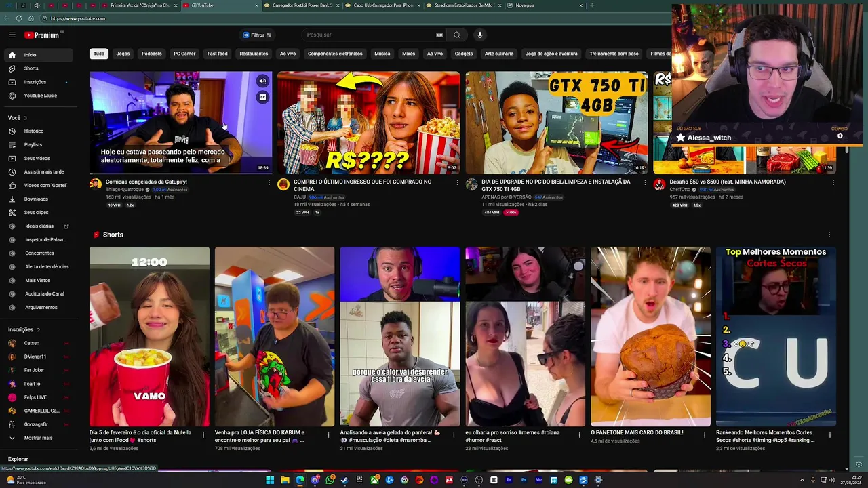Viewport: 868px width, 488px height.
Task: Open the Alerta de tendências link
Action: [x=38, y=266]
